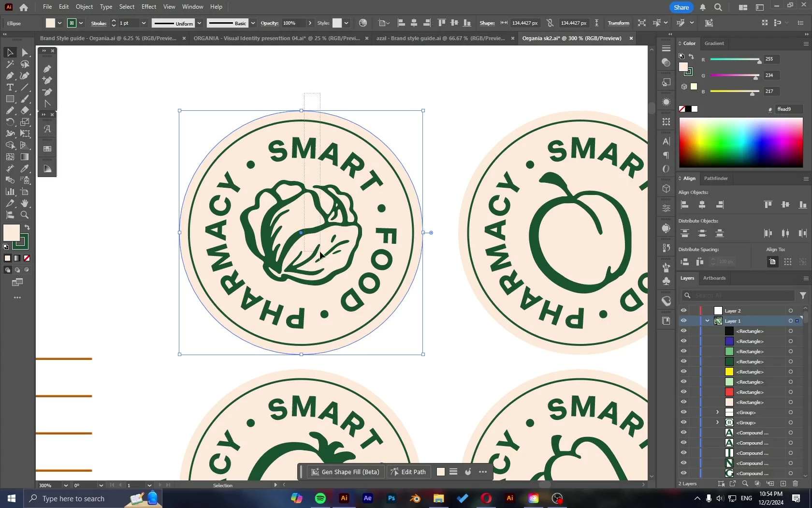The image size is (812, 508).
Task: Open Spotify from the taskbar
Action: coord(320,498)
